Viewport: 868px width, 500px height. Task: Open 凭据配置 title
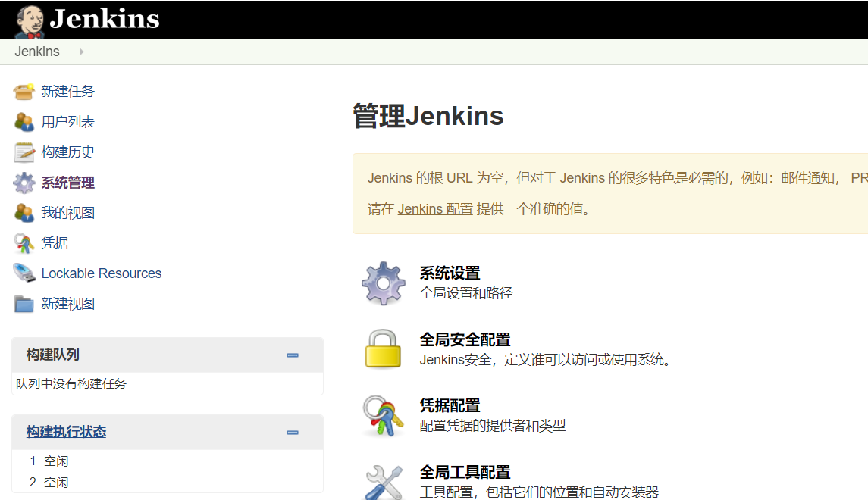pyautogui.click(x=450, y=406)
